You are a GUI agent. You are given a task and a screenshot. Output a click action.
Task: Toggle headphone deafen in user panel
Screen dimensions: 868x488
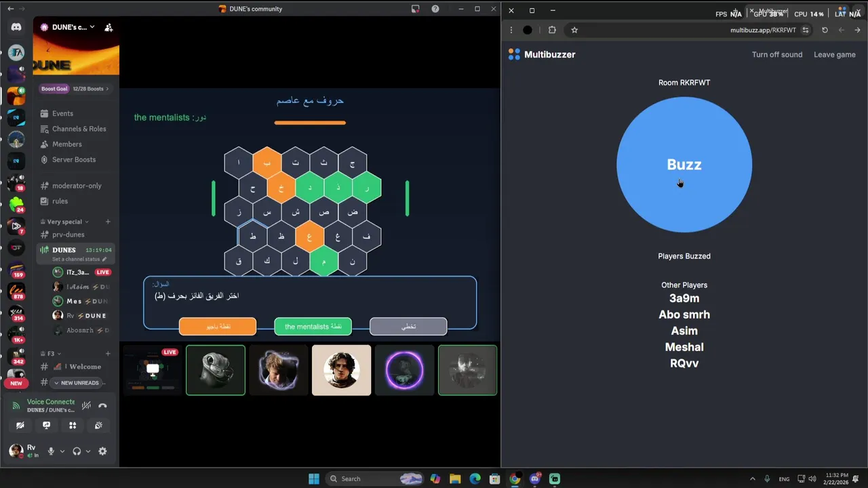pyautogui.click(x=77, y=451)
